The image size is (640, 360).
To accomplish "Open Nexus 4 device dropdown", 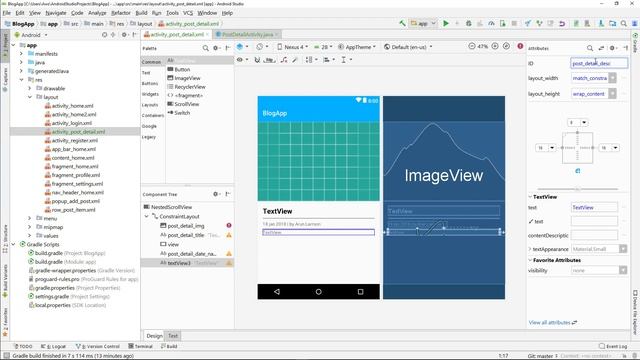I will click(293, 47).
